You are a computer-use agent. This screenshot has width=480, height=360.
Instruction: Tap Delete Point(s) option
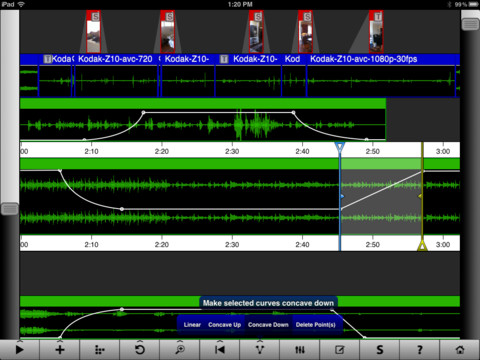pyautogui.click(x=315, y=325)
